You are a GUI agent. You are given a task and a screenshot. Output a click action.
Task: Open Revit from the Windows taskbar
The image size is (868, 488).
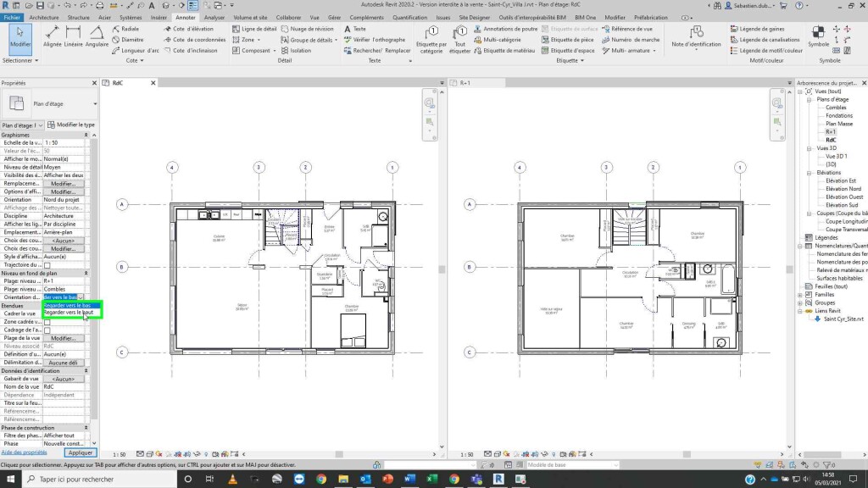498,479
